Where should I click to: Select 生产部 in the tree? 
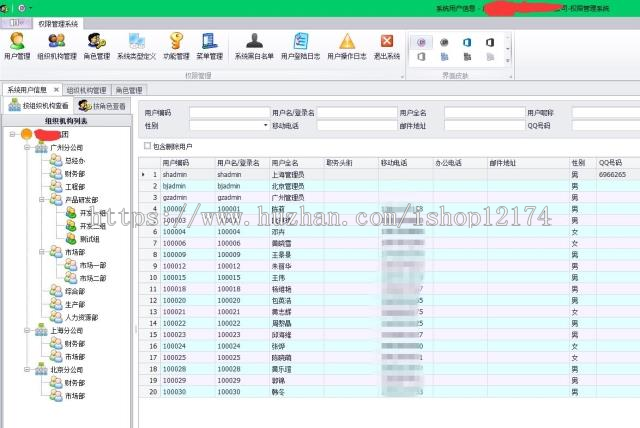tap(75, 304)
